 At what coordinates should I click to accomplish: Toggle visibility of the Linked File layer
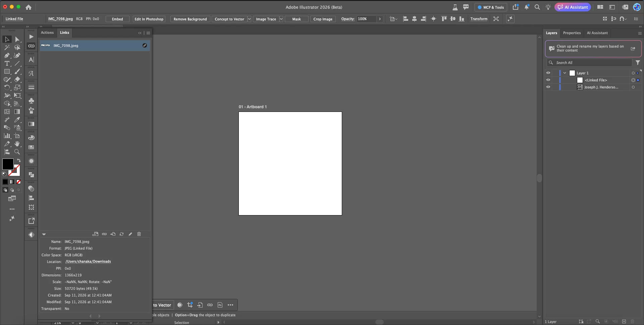pos(548,80)
